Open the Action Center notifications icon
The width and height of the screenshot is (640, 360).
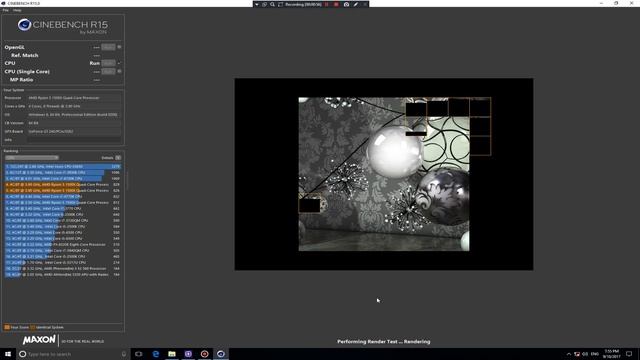(629, 354)
